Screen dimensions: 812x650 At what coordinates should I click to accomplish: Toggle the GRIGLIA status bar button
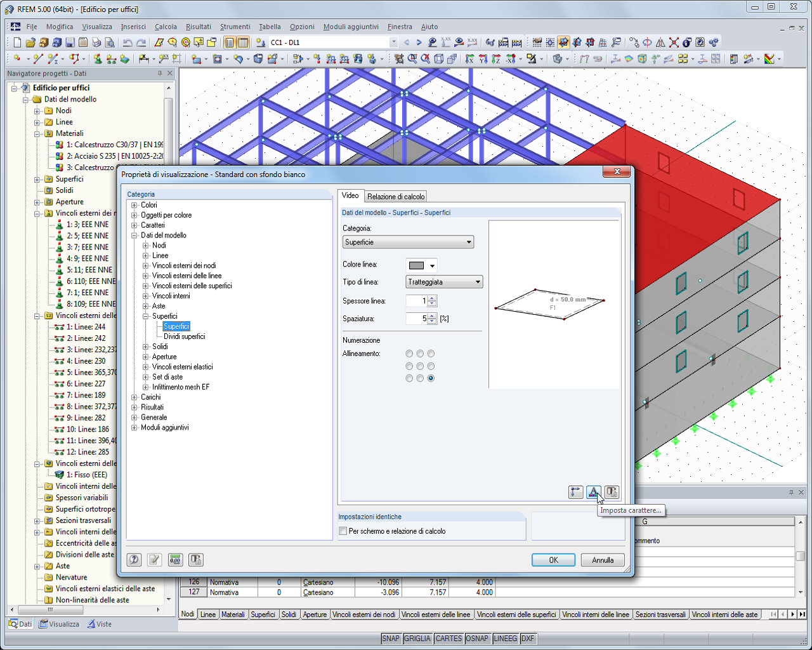coord(417,639)
